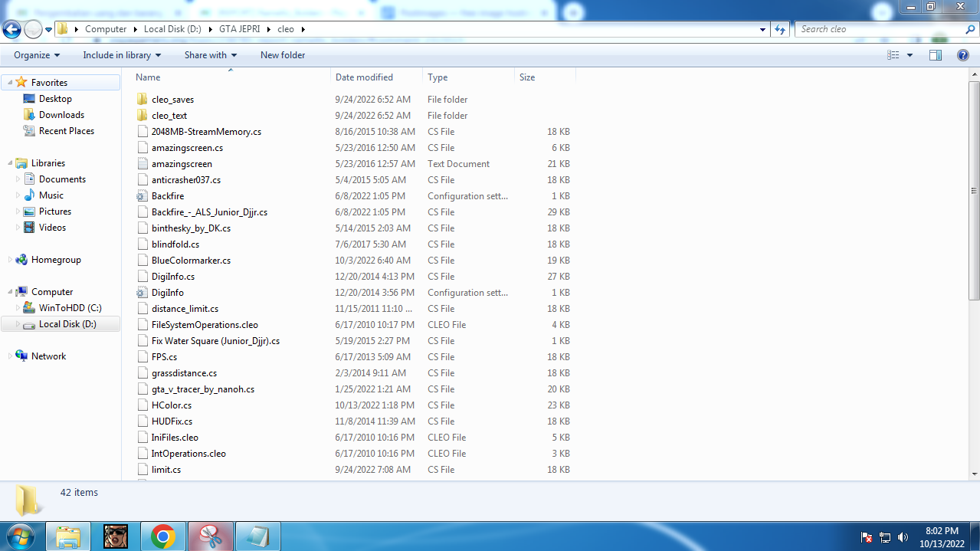Select Pictures library in navigation pane
Viewport: 980px width, 551px height.
55,212
